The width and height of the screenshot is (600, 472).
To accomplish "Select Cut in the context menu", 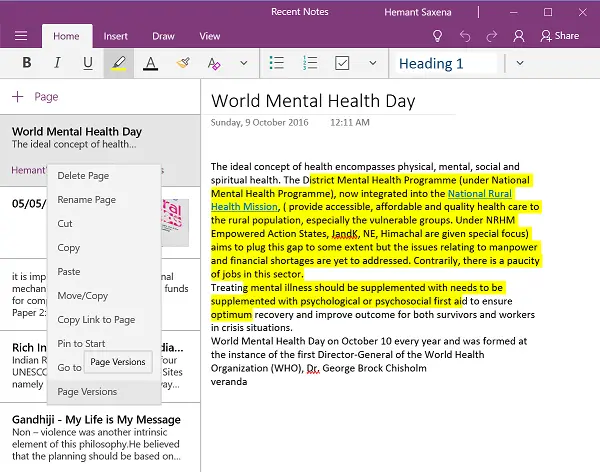I will (x=104, y=224).
